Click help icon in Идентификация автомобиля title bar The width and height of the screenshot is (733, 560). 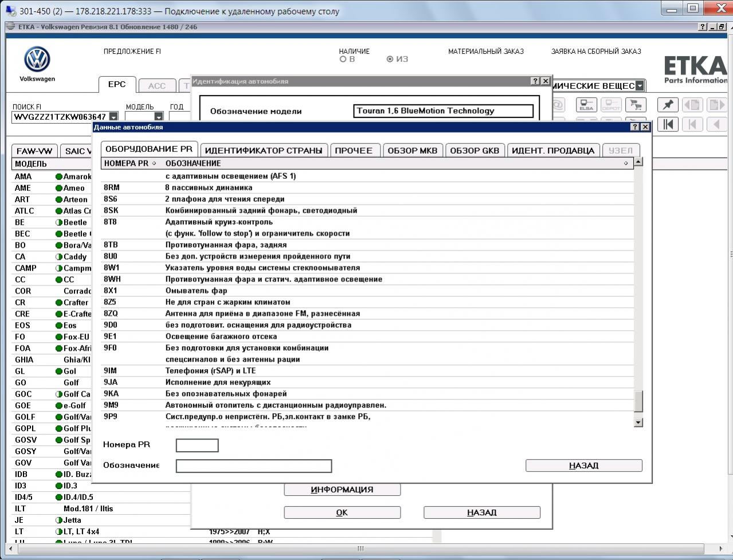point(535,81)
